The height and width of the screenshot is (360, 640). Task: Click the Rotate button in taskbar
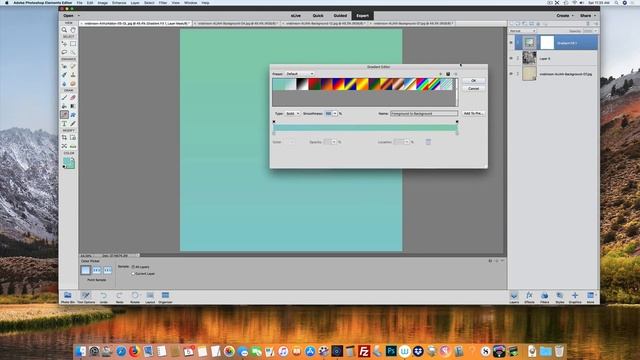(x=135, y=297)
